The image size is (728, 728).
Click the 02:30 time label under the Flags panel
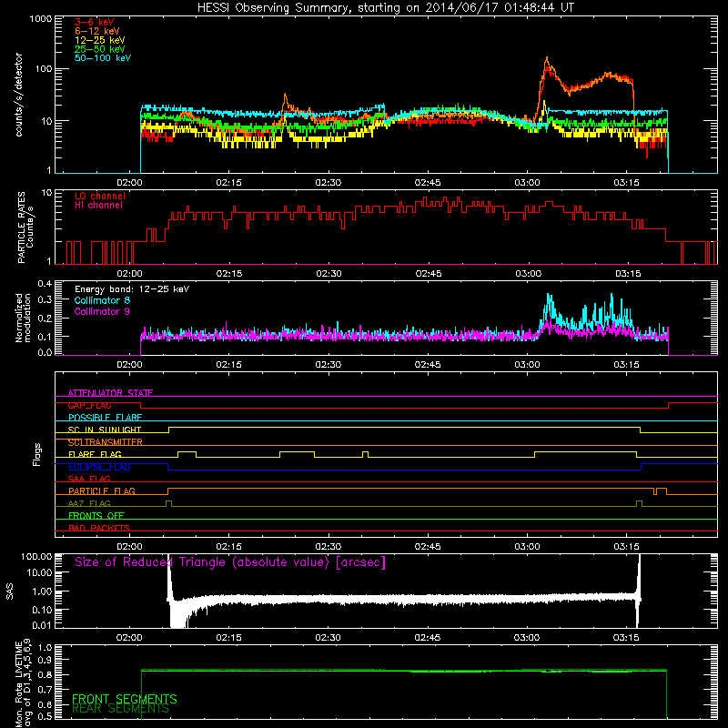click(x=328, y=547)
